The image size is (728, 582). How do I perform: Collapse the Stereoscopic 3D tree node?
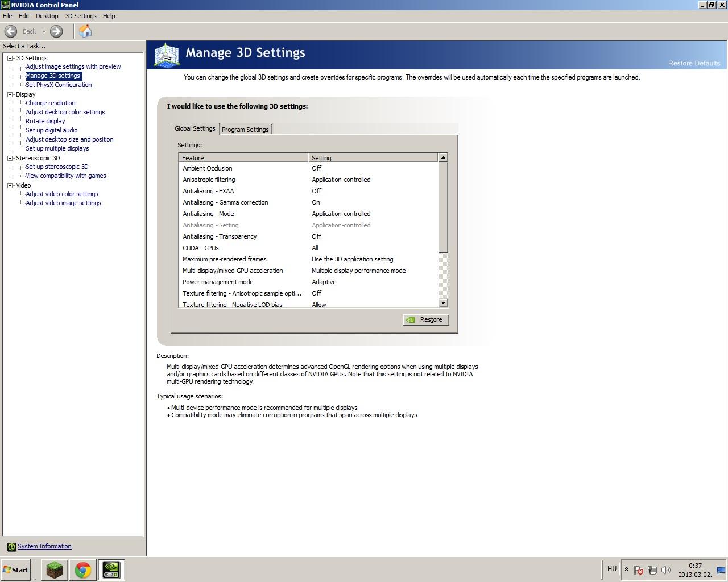(10, 158)
